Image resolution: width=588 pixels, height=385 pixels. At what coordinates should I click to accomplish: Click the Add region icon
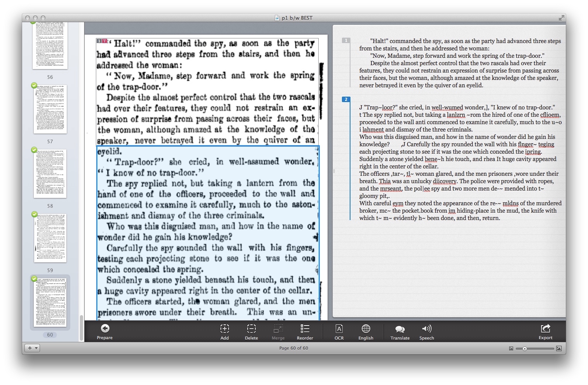click(224, 329)
